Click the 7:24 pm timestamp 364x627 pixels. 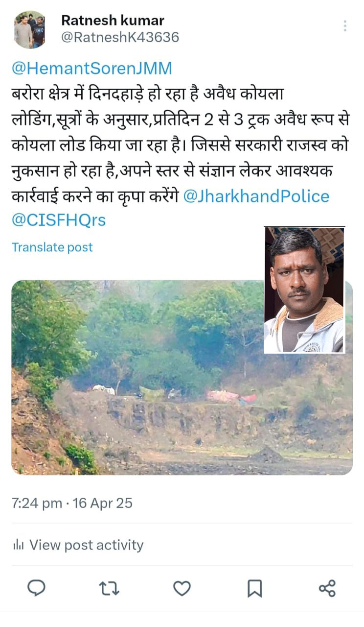(x=37, y=503)
